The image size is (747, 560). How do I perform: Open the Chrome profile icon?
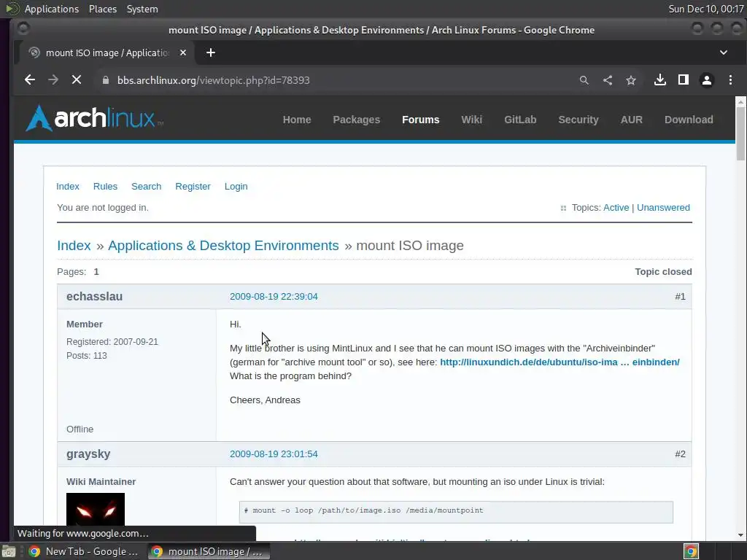pyautogui.click(x=706, y=80)
